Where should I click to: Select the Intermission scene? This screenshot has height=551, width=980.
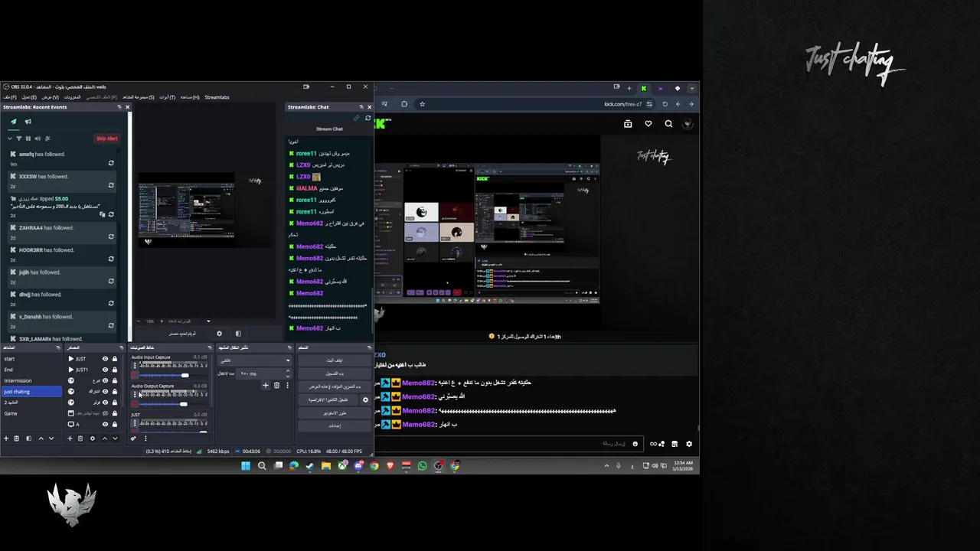pos(31,380)
